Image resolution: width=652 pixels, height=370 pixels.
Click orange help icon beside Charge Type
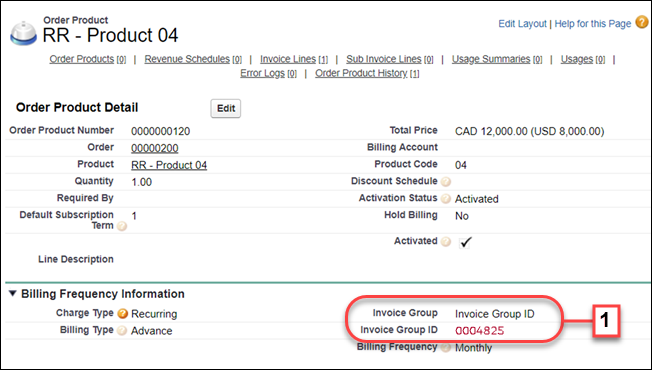coord(122,313)
